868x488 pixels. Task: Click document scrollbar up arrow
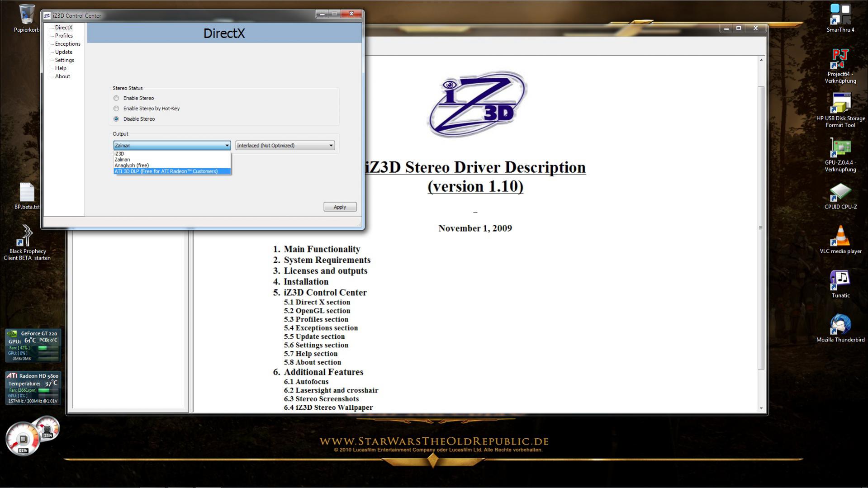[x=761, y=60]
